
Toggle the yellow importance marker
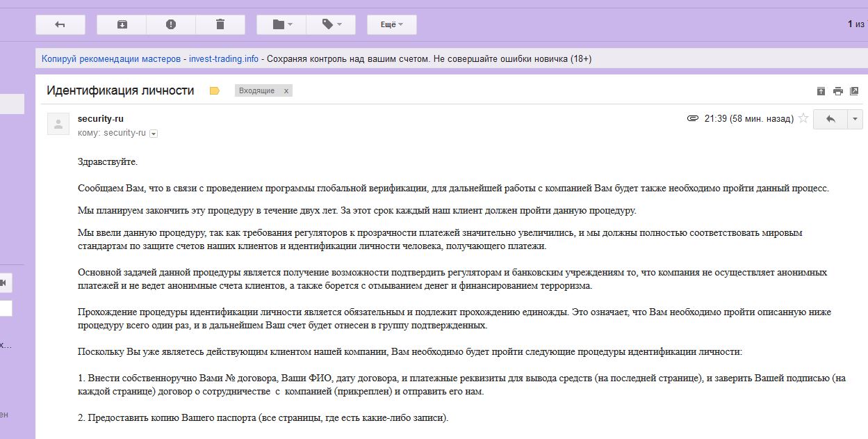[215, 91]
